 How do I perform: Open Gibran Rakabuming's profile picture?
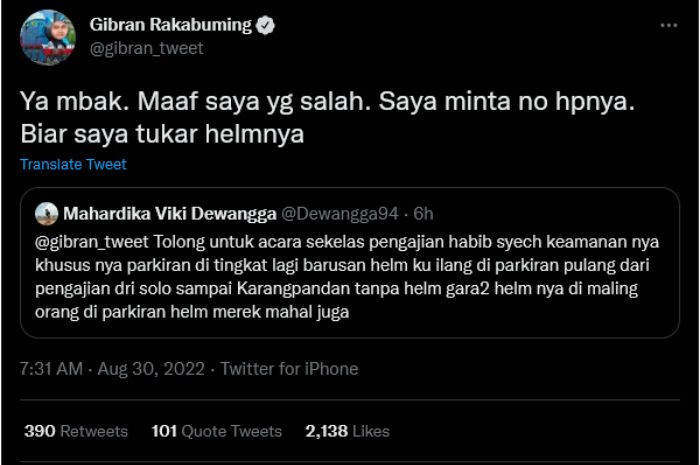(x=47, y=37)
